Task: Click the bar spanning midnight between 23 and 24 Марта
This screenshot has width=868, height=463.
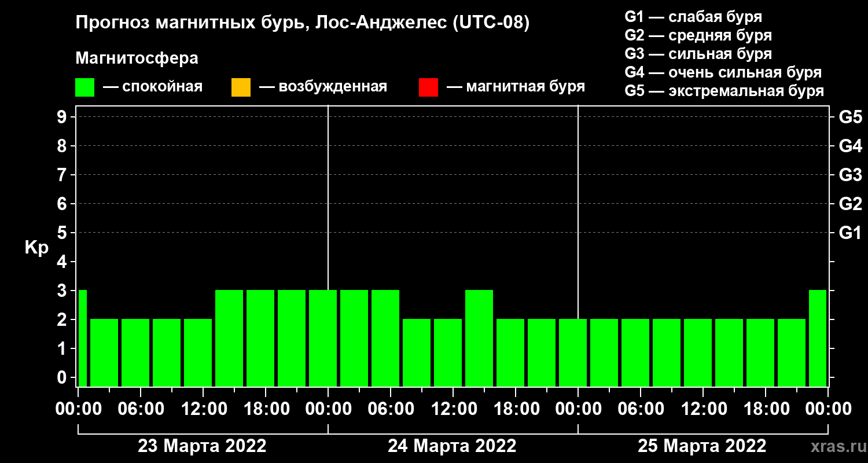Action: tap(323, 338)
